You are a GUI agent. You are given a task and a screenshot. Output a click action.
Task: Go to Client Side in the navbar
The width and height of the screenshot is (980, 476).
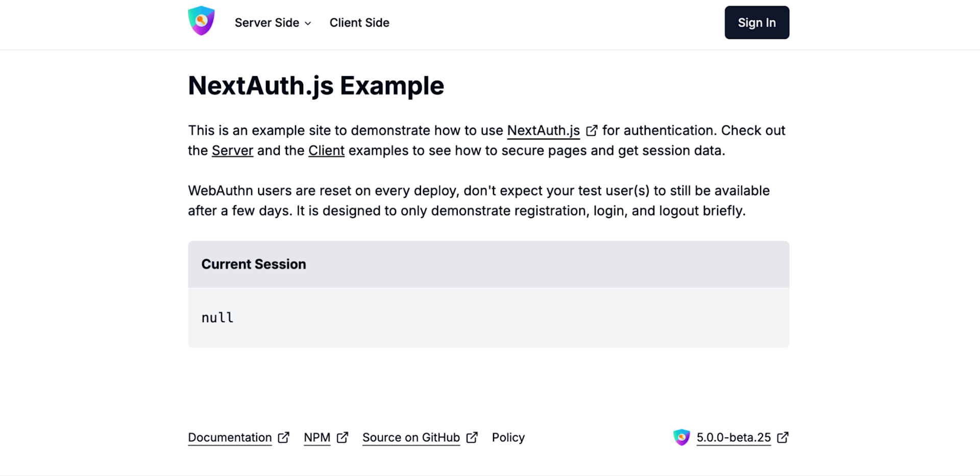pos(359,23)
